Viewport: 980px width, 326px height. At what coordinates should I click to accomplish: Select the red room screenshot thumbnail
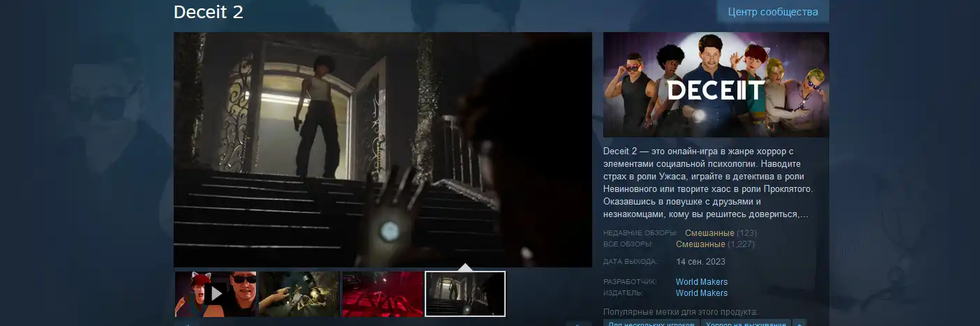click(x=382, y=294)
